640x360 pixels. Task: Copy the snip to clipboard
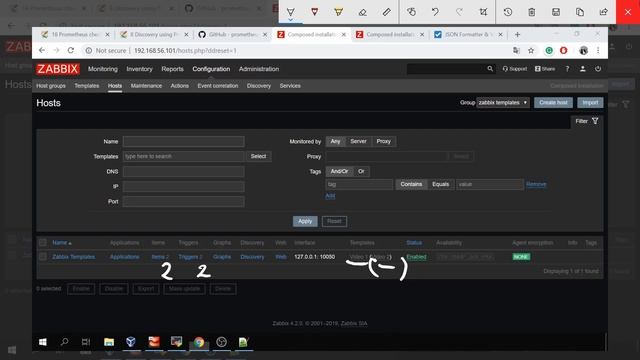point(580,12)
